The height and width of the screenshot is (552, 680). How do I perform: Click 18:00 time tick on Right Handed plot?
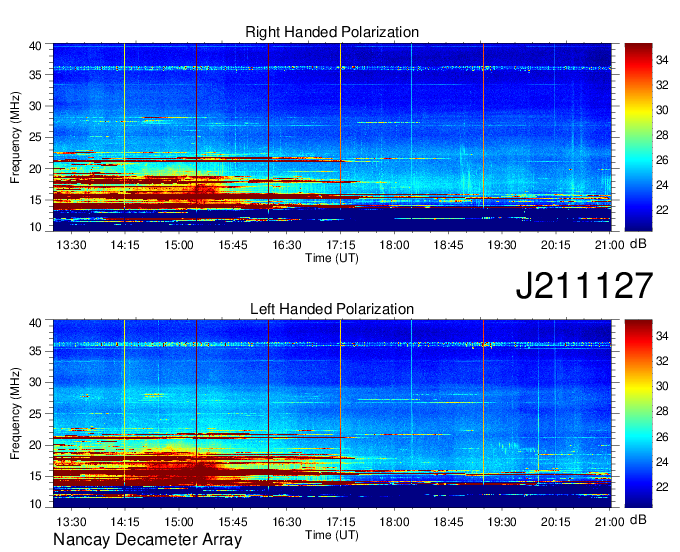click(x=394, y=245)
